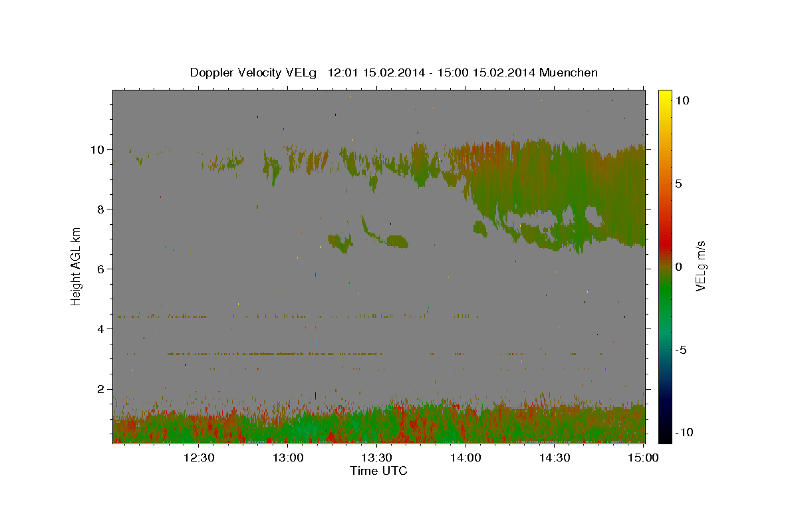Image resolution: width=798 pixels, height=532 pixels.
Task: Click the 12:30 time tick label
Action: coord(199,458)
